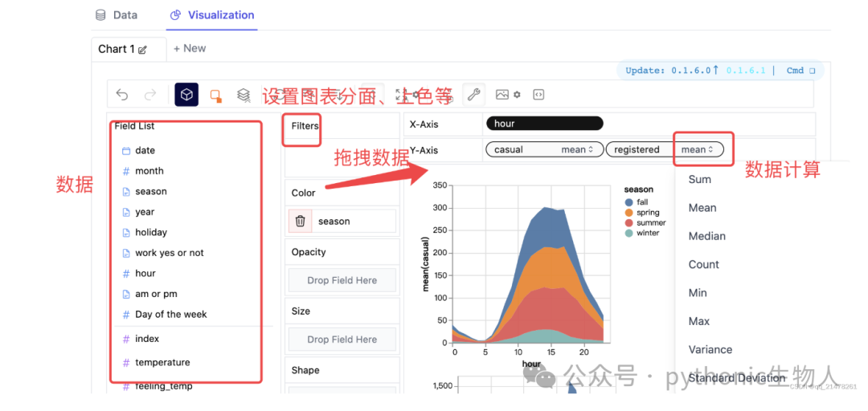Click the Y-Axis shelf label
Viewport: 868px width, 411px height.
click(x=424, y=149)
